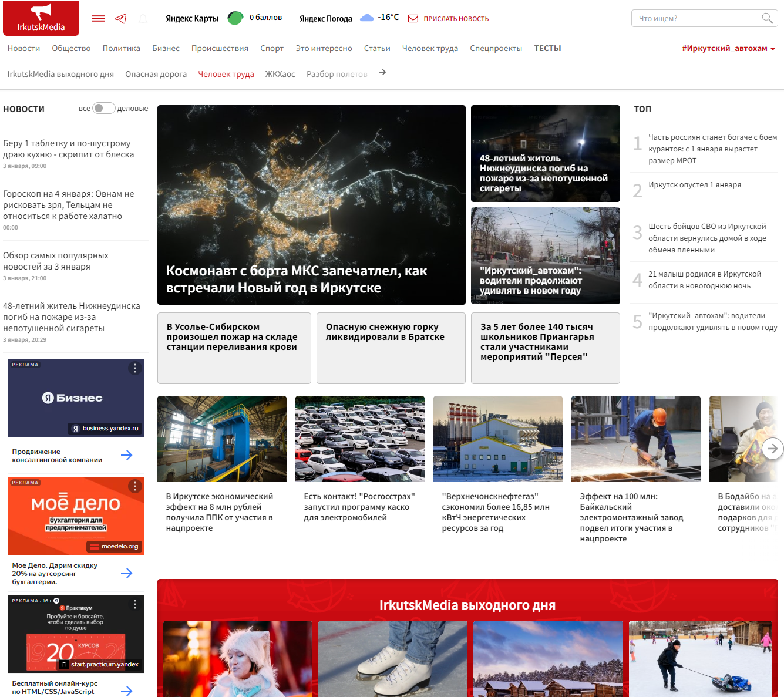Click the search magnifier icon
Viewport: 784px width, 697px height.
point(767,18)
